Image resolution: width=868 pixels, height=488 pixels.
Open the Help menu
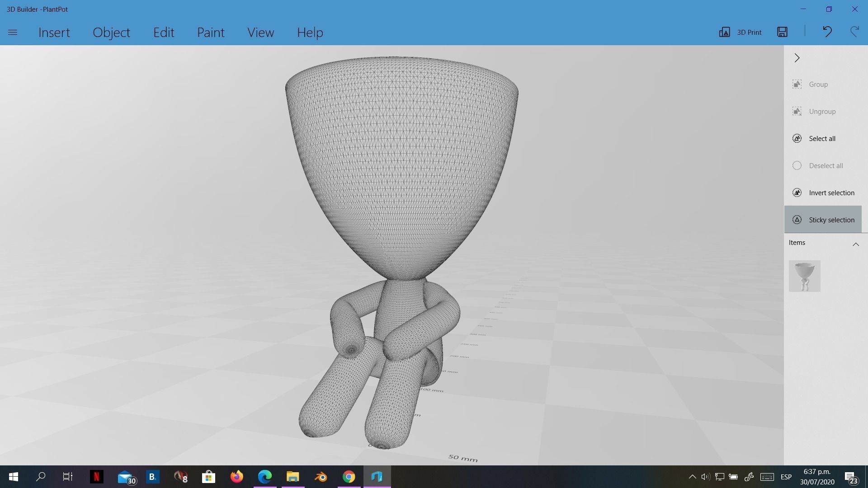[310, 33]
